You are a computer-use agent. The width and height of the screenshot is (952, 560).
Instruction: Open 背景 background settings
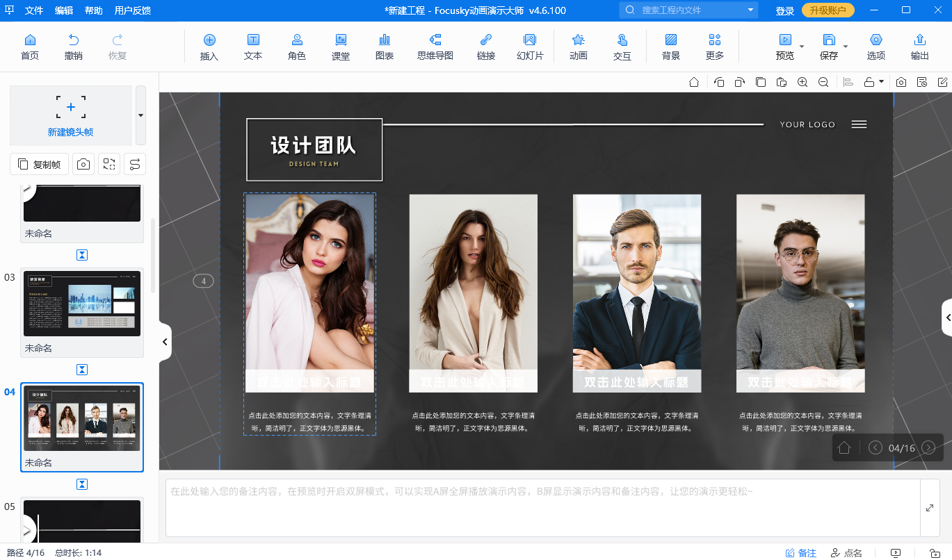tap(671, 47)
